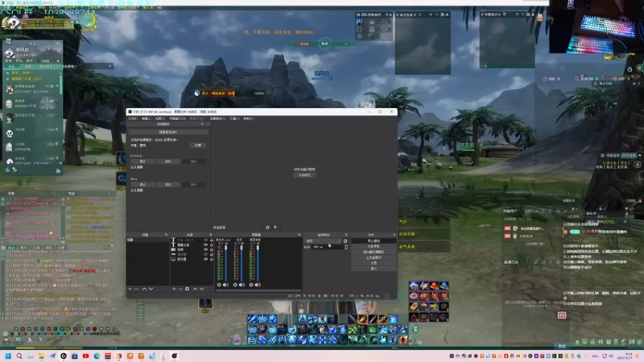Open the 编辑 (Edit) menu in OBS

(147, 118)
